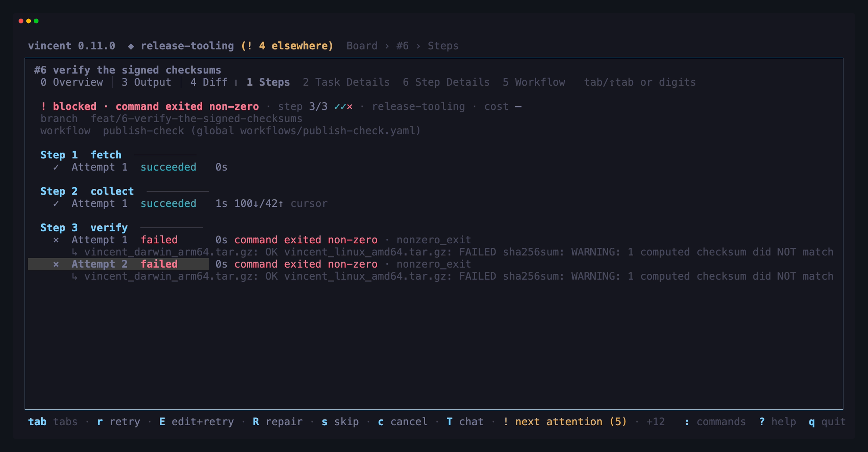Click the step 3/3 progress check marks
This screenshot has height=452, width=868.
pos(343,107)
